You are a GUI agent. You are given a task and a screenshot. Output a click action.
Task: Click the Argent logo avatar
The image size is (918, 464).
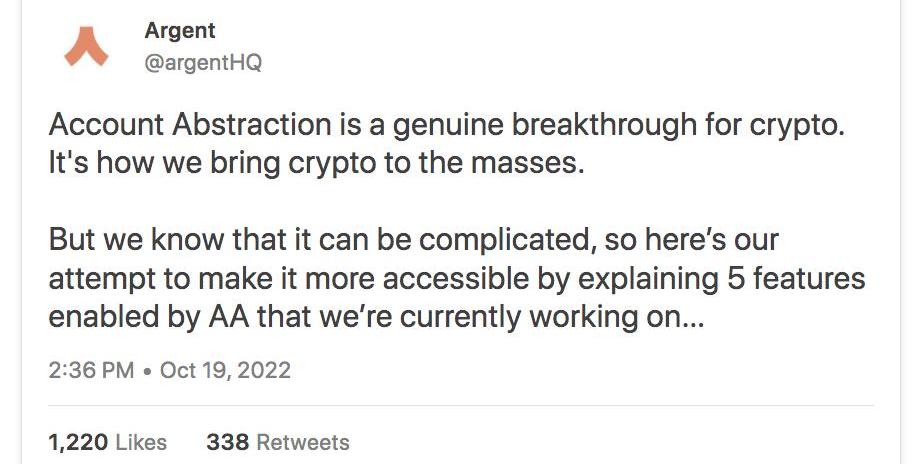click(x=85, y=46)
